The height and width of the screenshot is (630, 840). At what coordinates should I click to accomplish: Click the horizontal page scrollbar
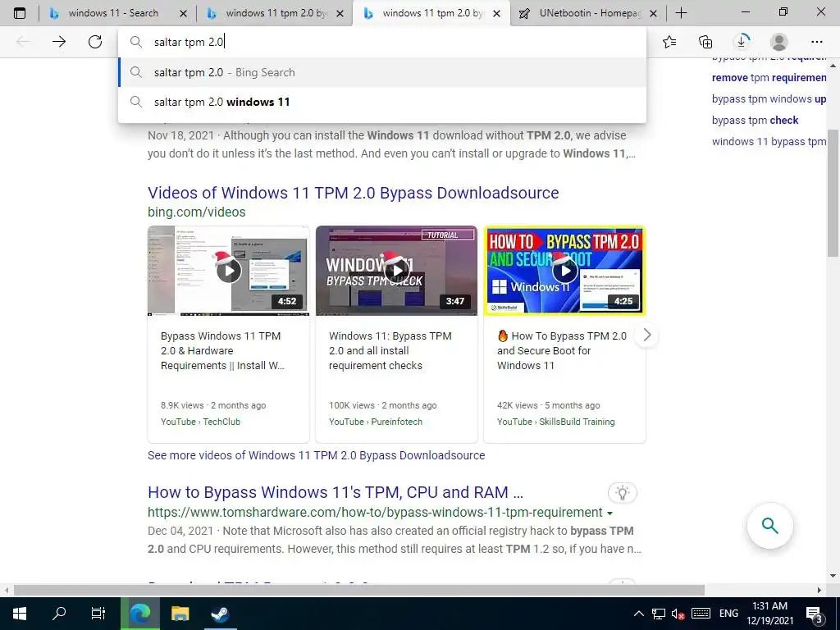pyautogui.click(x=359, y=591)
